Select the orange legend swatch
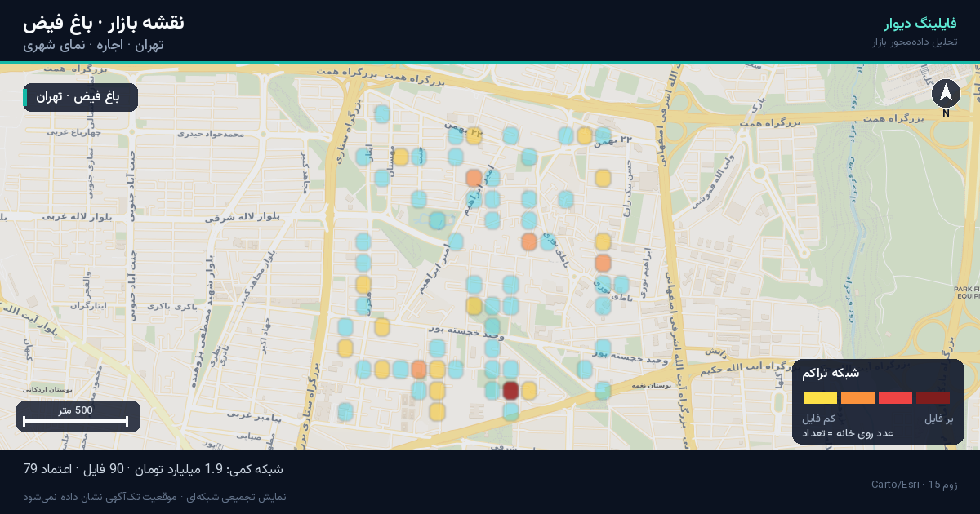980x514 pixels. pos(857,398)
